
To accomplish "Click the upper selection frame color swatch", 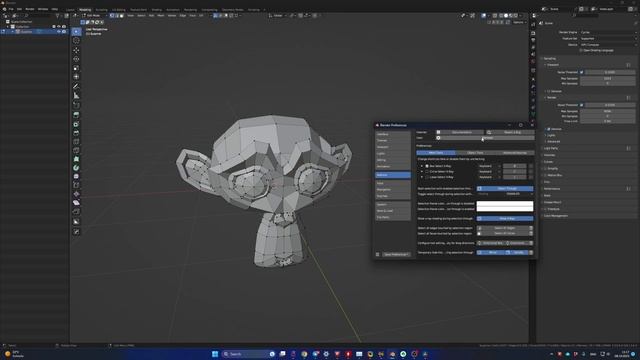I will click(x=505, y=203).
